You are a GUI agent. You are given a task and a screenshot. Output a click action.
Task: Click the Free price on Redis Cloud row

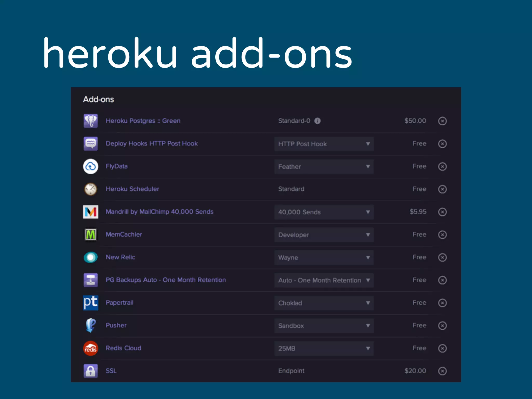419,348
